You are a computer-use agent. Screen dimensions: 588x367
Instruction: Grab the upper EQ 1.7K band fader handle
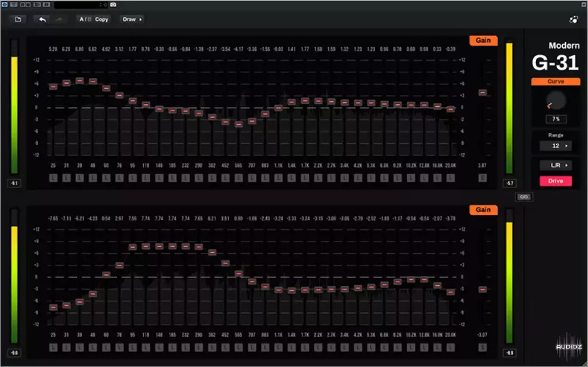[x=305, y=101]
